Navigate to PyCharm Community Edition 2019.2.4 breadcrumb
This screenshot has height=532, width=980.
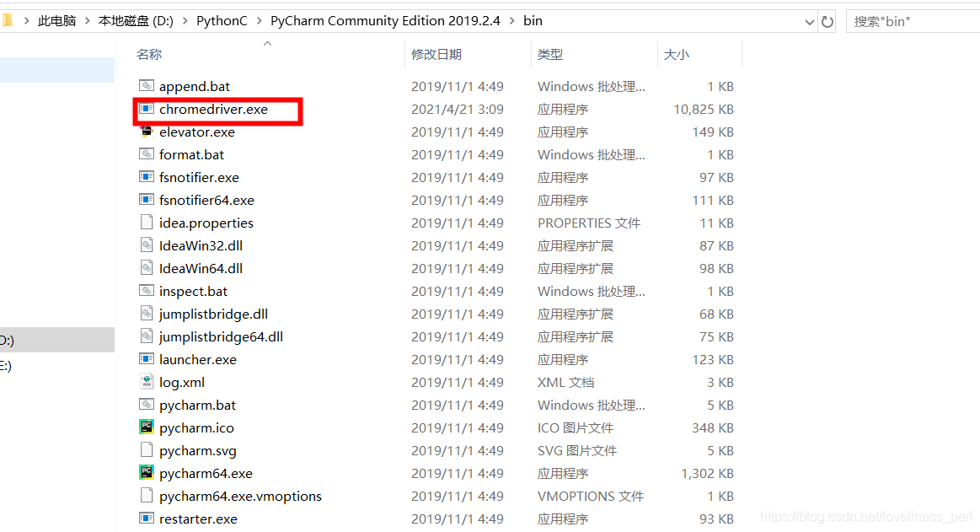click(385, 21)
